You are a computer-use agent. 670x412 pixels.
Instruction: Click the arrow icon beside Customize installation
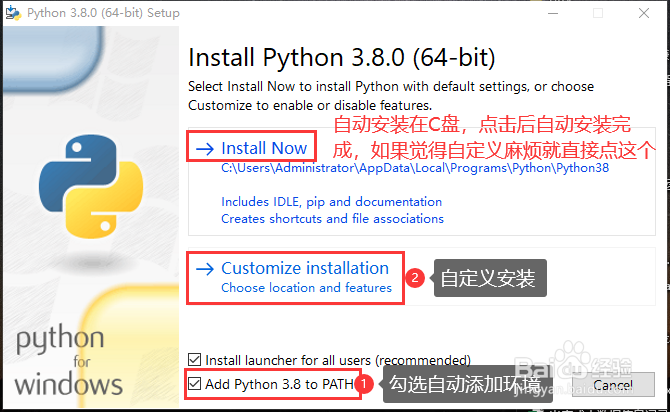[x=205, y=269]
